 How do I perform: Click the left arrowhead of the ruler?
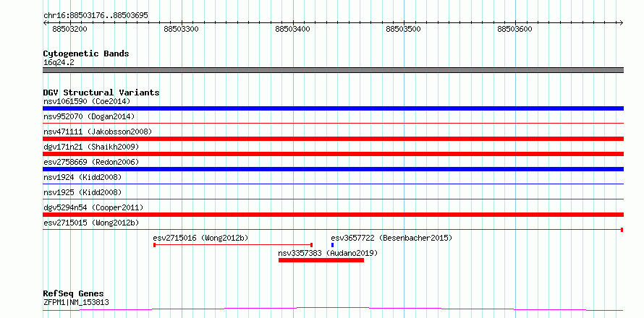click(45, 22)
